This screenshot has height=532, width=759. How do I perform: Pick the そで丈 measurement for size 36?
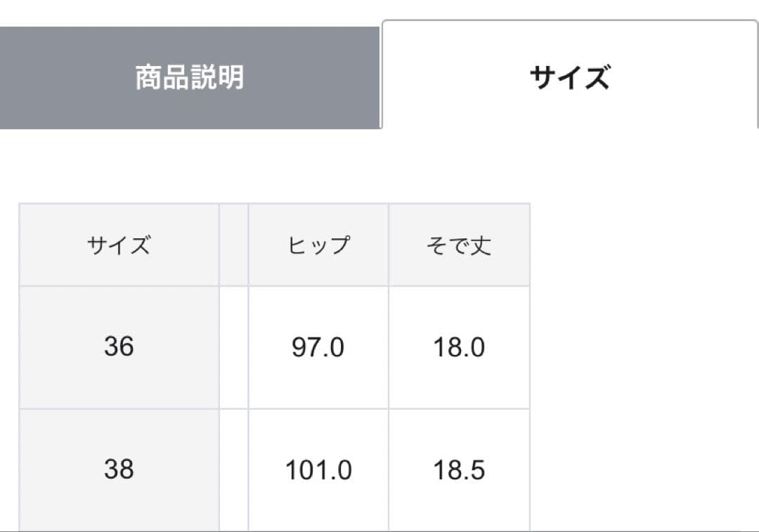pos(459,347)
